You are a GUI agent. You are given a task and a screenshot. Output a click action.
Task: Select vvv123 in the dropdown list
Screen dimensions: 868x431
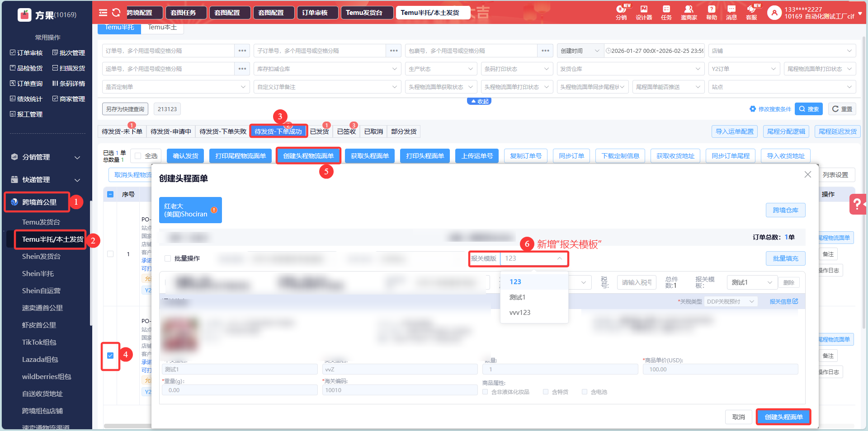pos(520,313)
